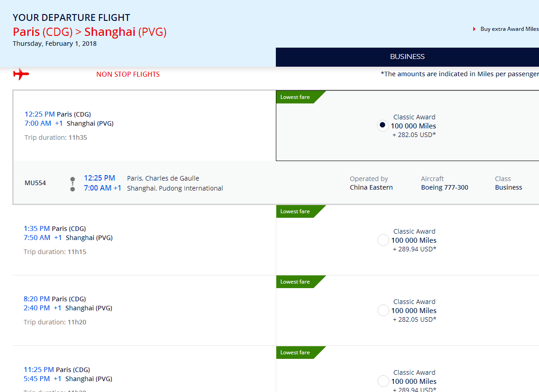The image size is (539, 392).
Task: Click the 100 000 Miles + 289.94 USD fare at 1:35 PM
Action: [414, 245]
